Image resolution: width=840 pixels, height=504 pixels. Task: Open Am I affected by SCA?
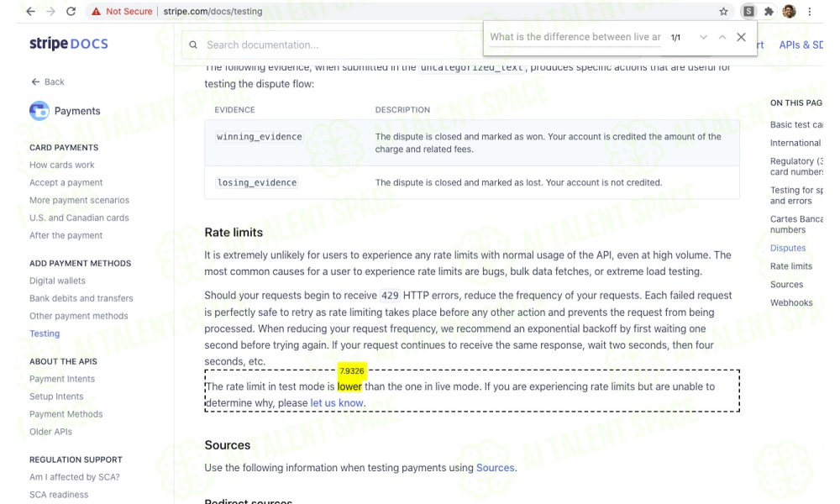tap(75, 477)
